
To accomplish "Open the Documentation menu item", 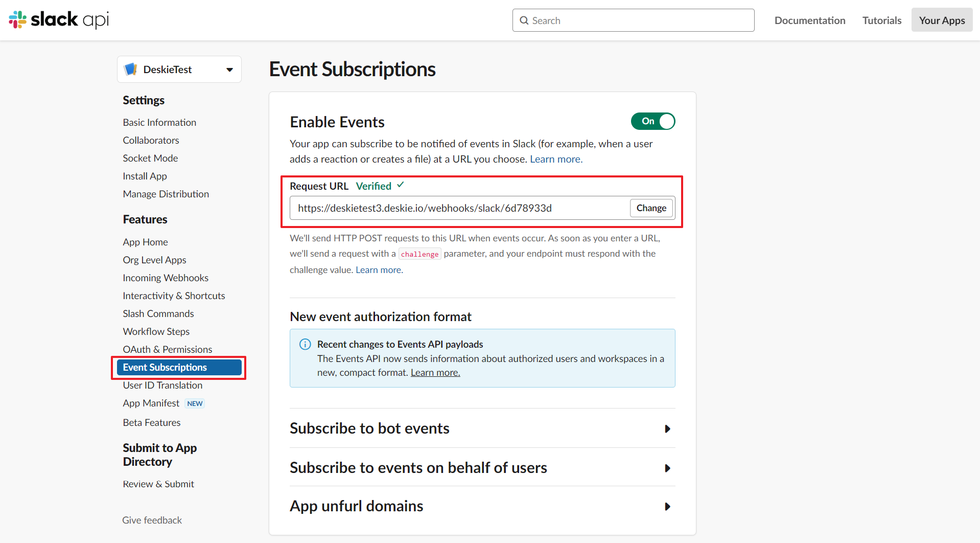I will point(810,20).
